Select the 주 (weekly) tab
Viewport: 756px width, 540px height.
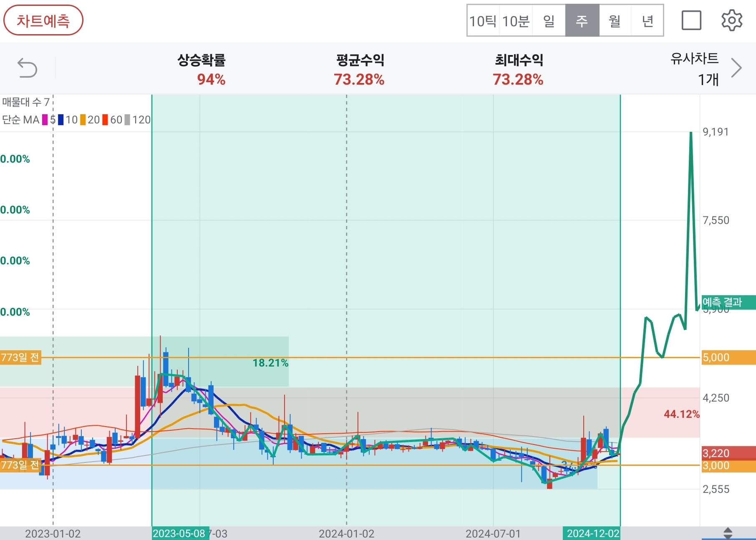[582, 21]
